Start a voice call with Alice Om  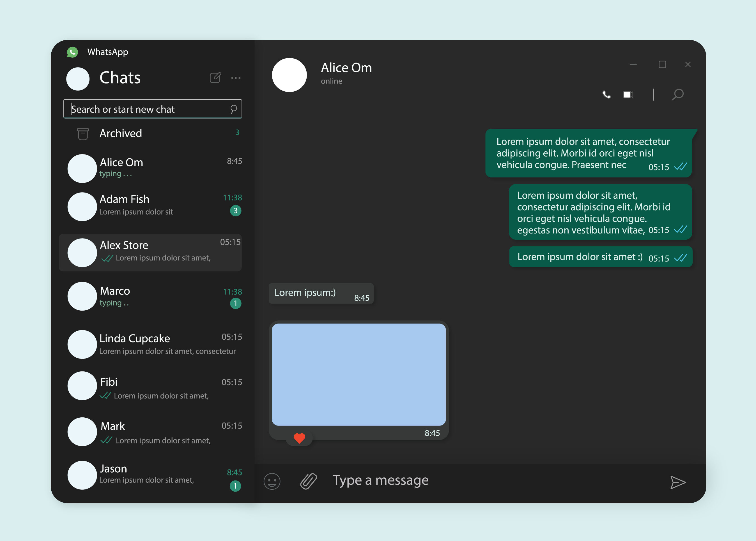click(607, 95)
